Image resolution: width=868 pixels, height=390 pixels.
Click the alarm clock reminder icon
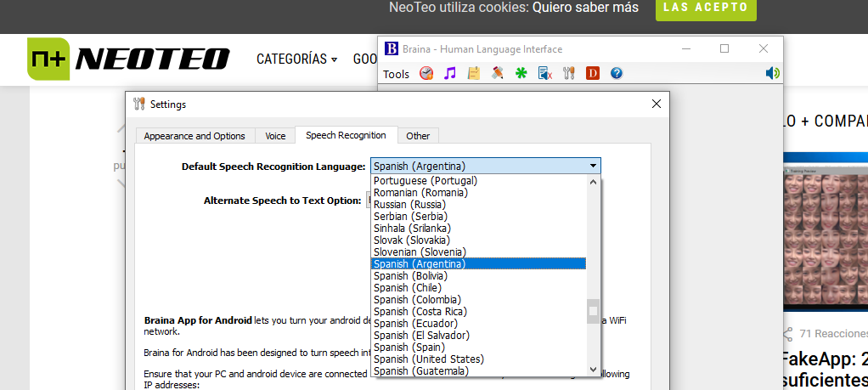(426, 73)
